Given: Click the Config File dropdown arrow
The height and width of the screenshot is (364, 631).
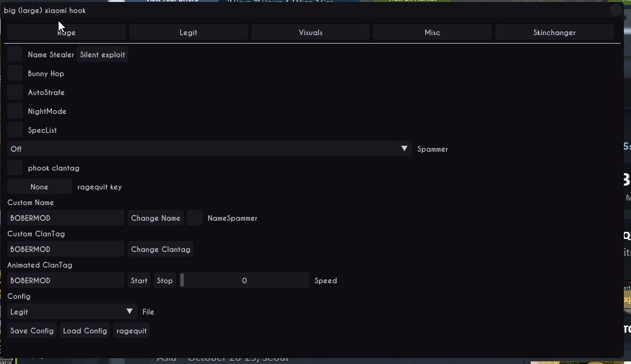Looking at the screenshot, I should click(x=130, y=312).
